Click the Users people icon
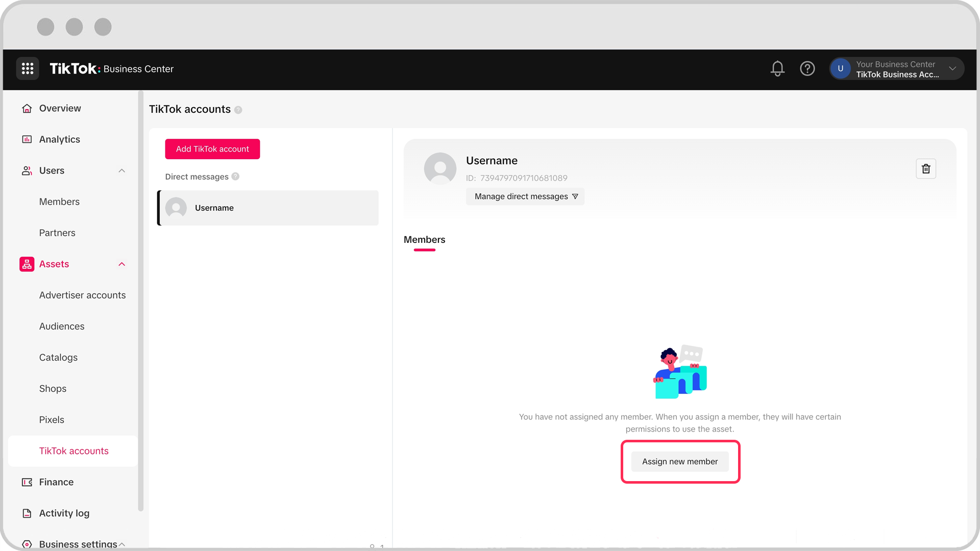 [27, 170]
